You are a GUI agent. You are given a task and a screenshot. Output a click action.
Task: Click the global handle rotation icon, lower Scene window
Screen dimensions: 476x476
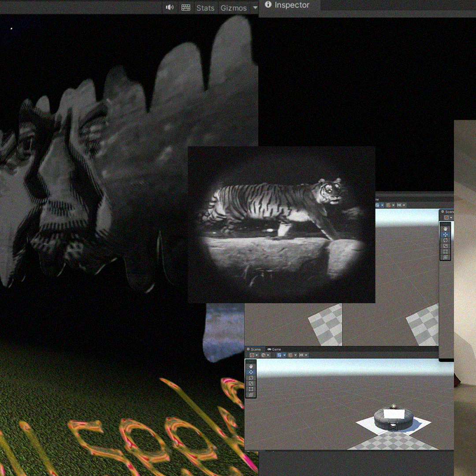pyautogui.click(x=263, y=355)
